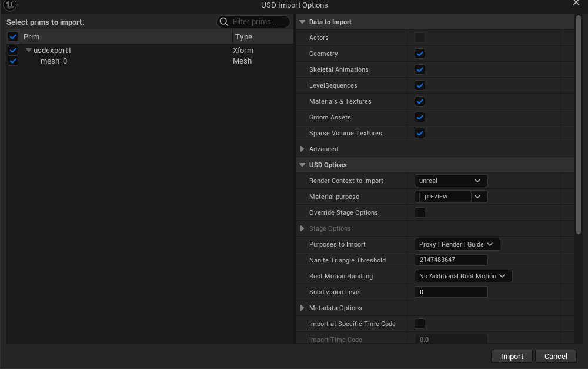
Task: Enable Override Stage Options
Action: [420, 212]
